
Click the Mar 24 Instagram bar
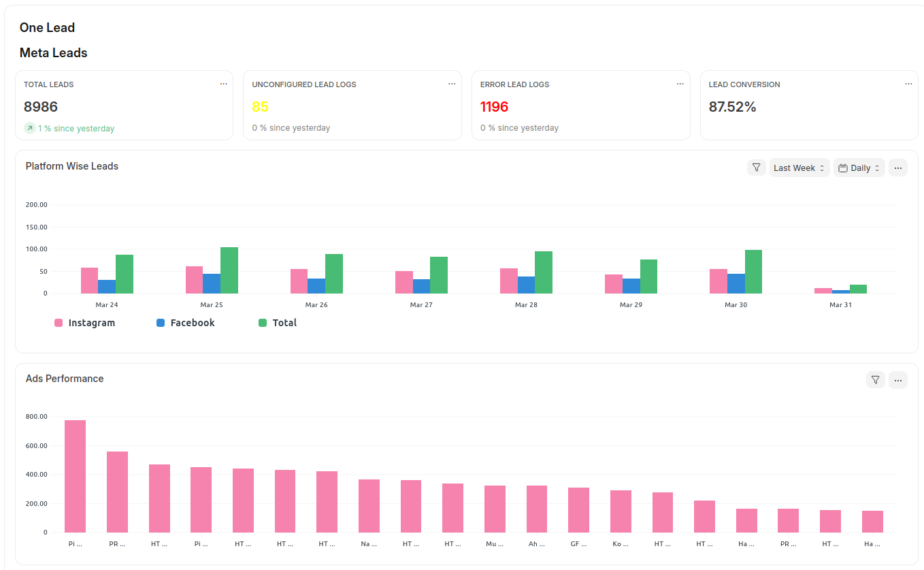tap(89, 281)
